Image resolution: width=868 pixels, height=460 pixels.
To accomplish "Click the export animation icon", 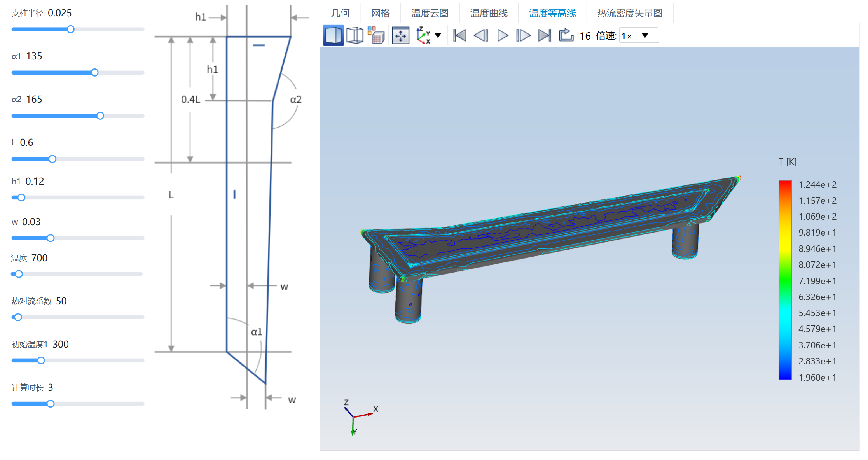I will (566, 35).
